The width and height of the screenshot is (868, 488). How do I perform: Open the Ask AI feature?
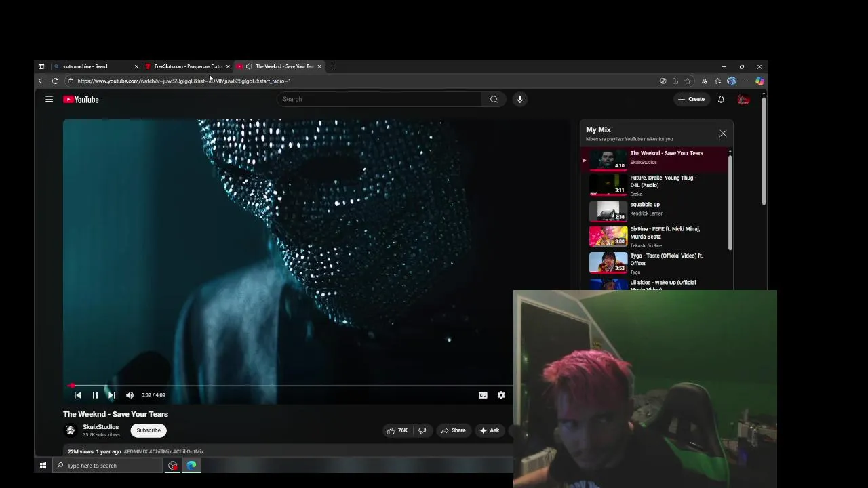[490, 430]
